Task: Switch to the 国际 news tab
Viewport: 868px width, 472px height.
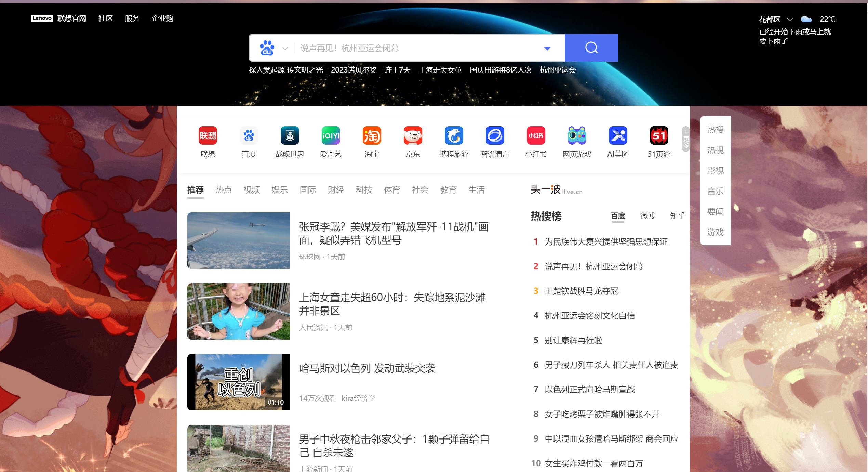Action: (x=308, y=190)
